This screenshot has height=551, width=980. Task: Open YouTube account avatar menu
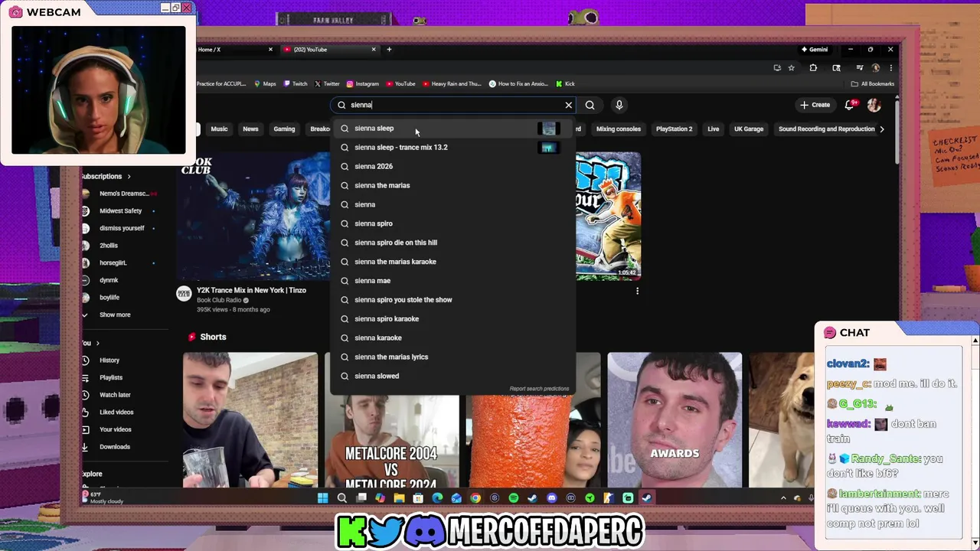click(874, 105)
